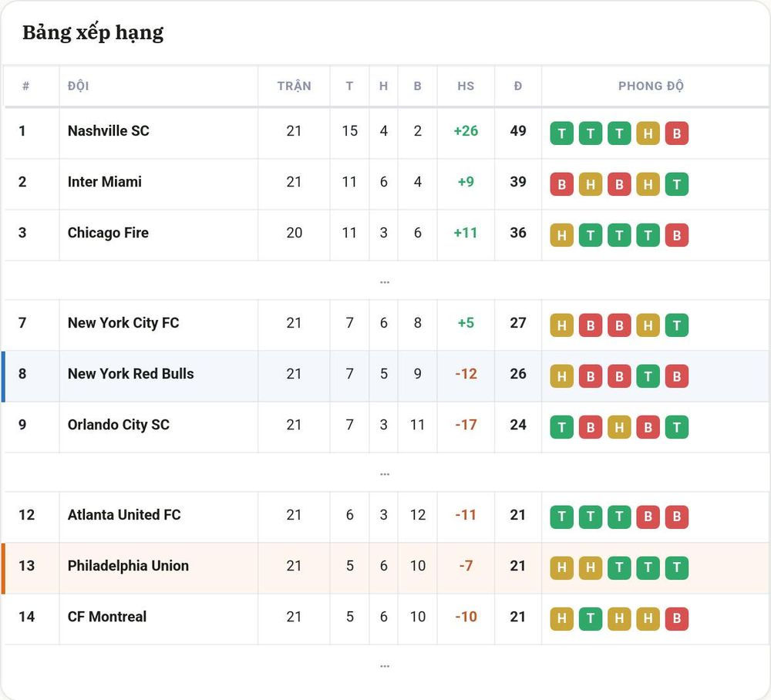
Task: Expand hidden rows between Chicago Fire and New York City
Action: click(x=385, y=281)
